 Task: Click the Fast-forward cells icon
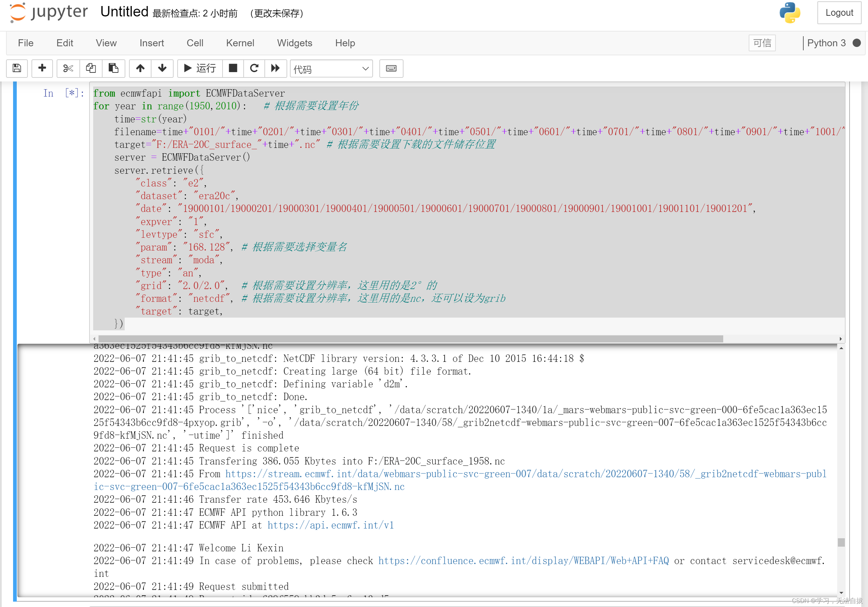coord(276,68)
